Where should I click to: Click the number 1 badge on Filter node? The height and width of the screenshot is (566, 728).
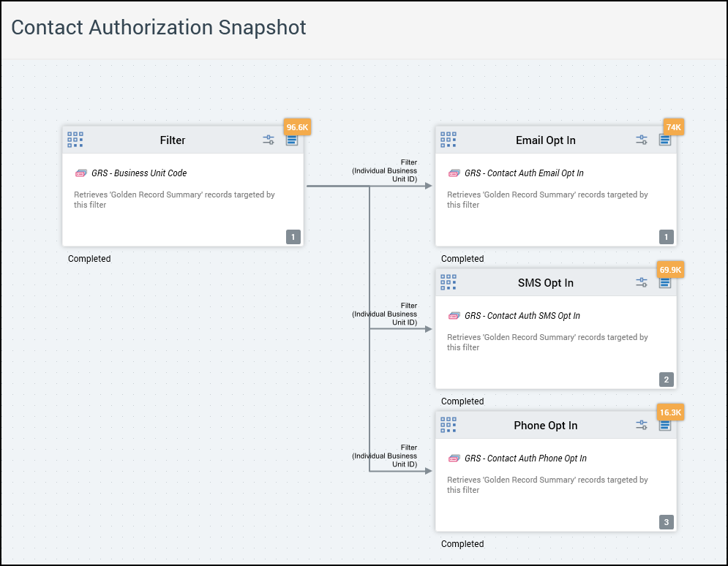tap(293, 237)
